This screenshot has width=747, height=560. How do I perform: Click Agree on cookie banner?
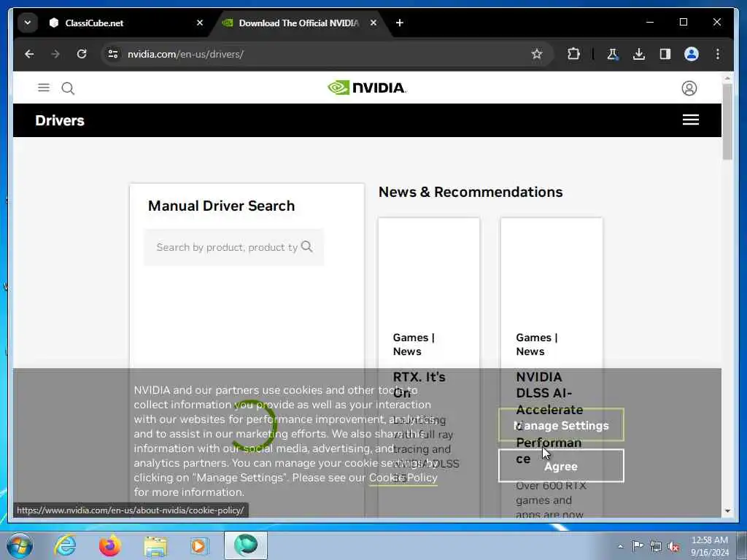point(561,466)
